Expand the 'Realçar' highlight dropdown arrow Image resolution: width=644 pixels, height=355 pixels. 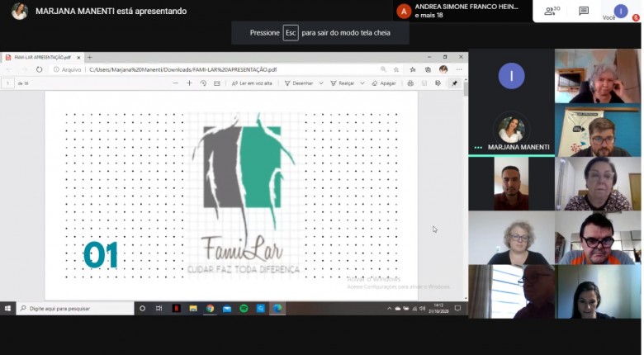[x=362, y=83]
